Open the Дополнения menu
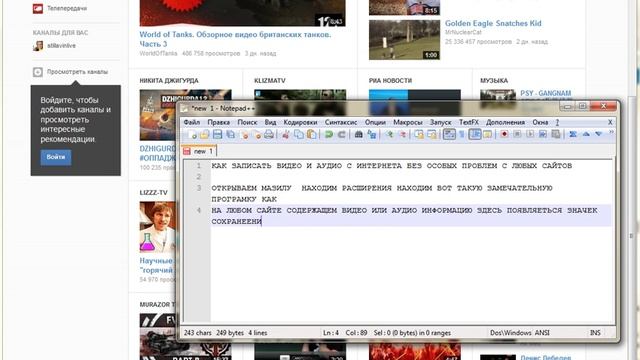 click(505, 122)
